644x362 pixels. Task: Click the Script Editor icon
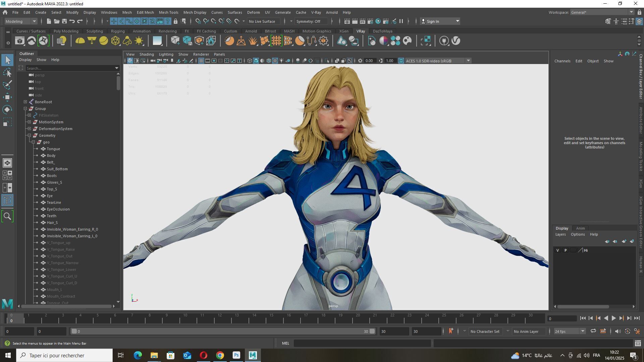pos(638,343)
